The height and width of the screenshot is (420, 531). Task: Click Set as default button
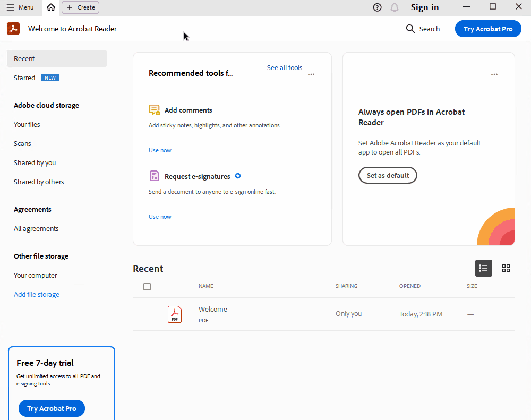tap(388, 175)
